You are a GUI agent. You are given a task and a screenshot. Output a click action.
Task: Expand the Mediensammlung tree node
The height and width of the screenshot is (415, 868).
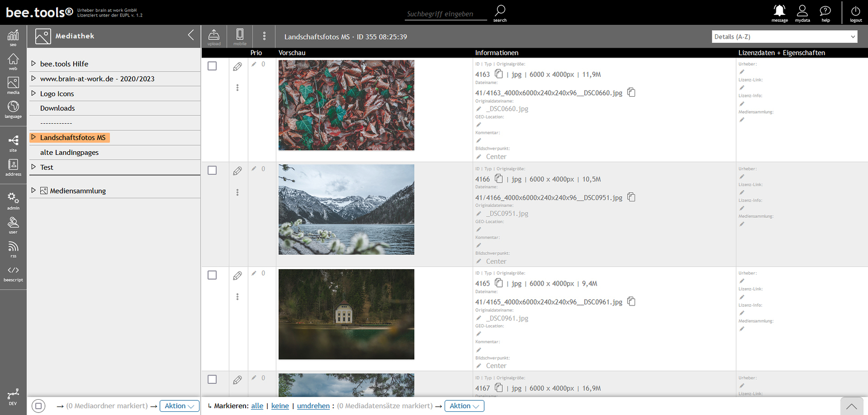tap(33, 190)
